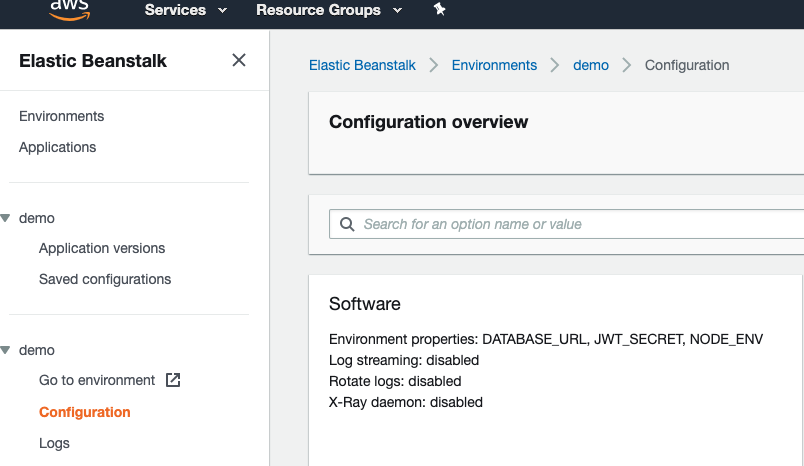Viewport: 804px width, 466px height.
Task: Open the Services dropdown menu
Action: [x=186, y=10]
